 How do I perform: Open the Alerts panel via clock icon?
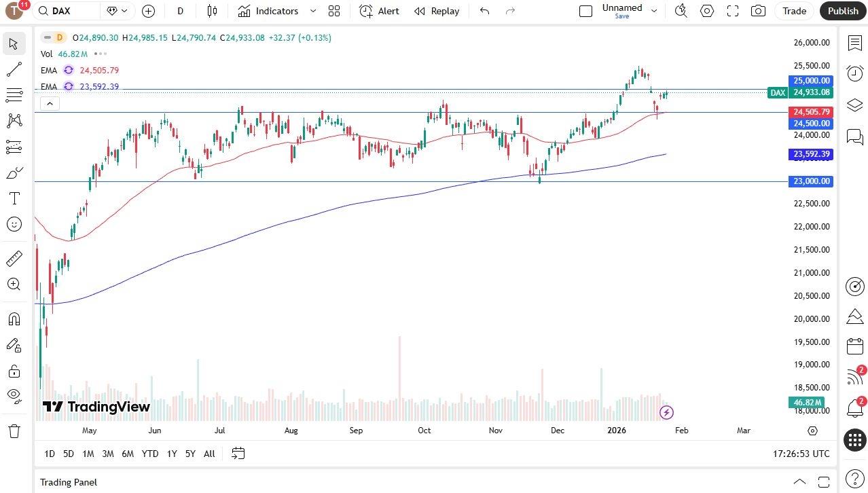coord(854,73)
